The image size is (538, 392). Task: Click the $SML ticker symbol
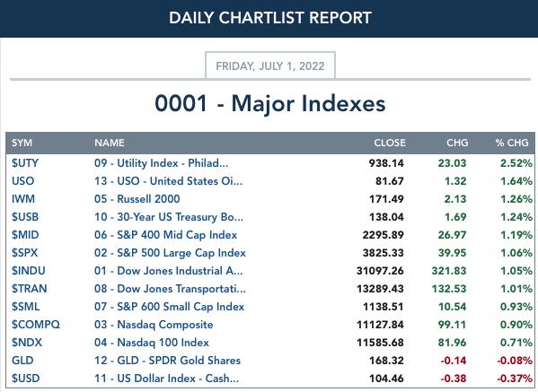click(26, 307)
